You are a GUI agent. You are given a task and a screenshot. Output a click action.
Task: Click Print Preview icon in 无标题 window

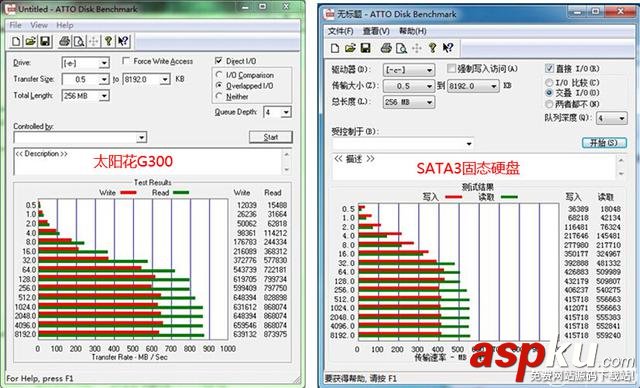point(401,48)
